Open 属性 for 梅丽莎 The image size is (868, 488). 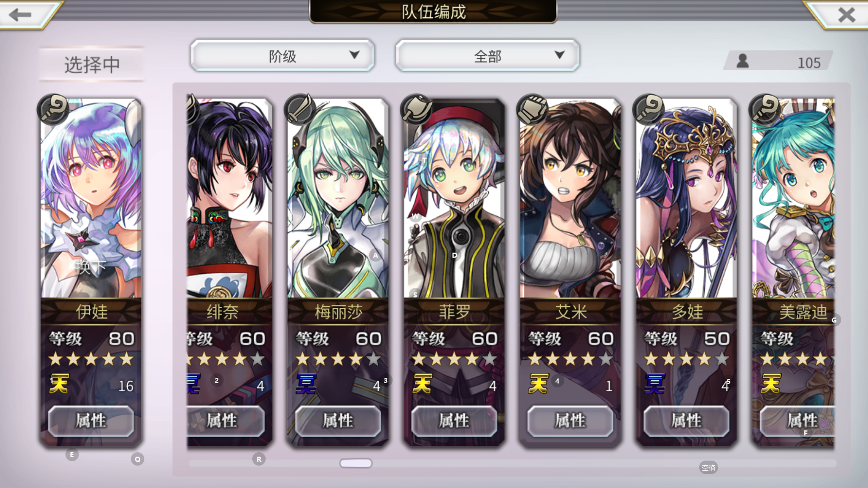(338, 420)
